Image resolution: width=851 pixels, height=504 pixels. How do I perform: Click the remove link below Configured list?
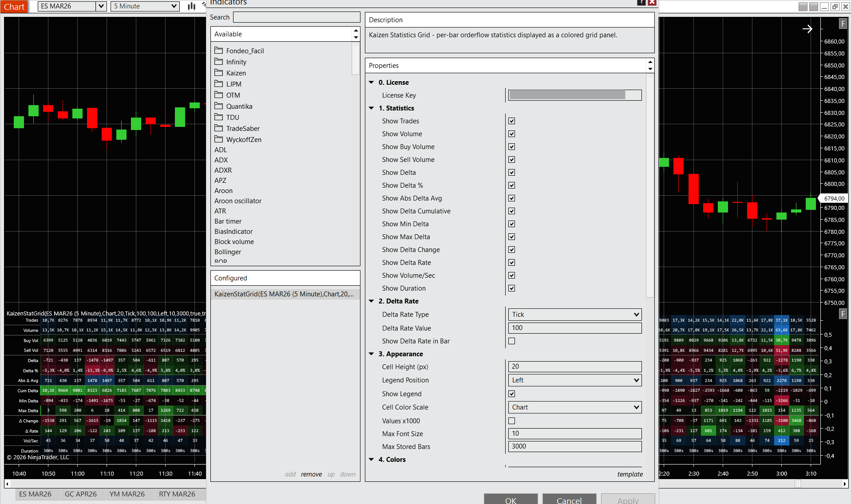click(311, 474)
